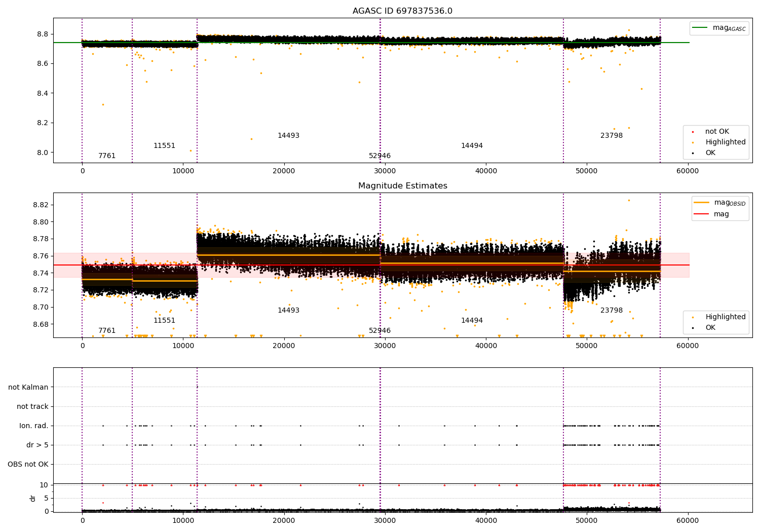Click the title 'AGASC ID 697837536.0'
760x532 pixels.
402,11
